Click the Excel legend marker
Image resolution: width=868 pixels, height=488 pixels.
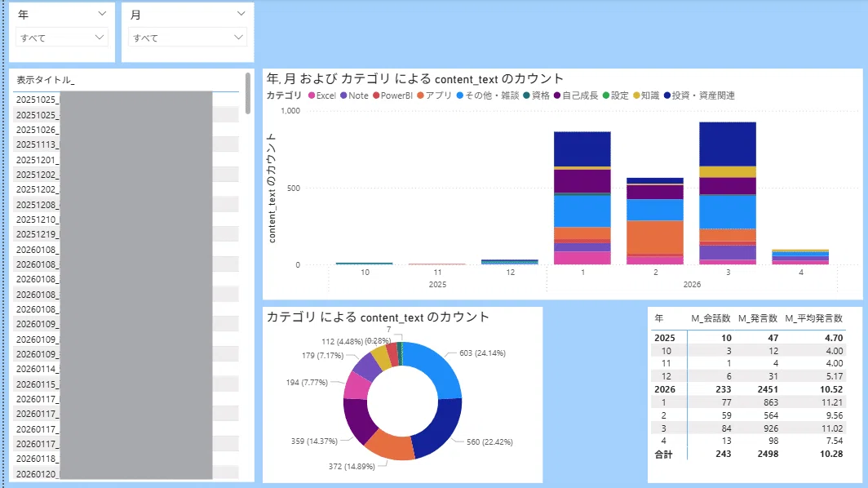pyautogui.click(x=312, y=95)
